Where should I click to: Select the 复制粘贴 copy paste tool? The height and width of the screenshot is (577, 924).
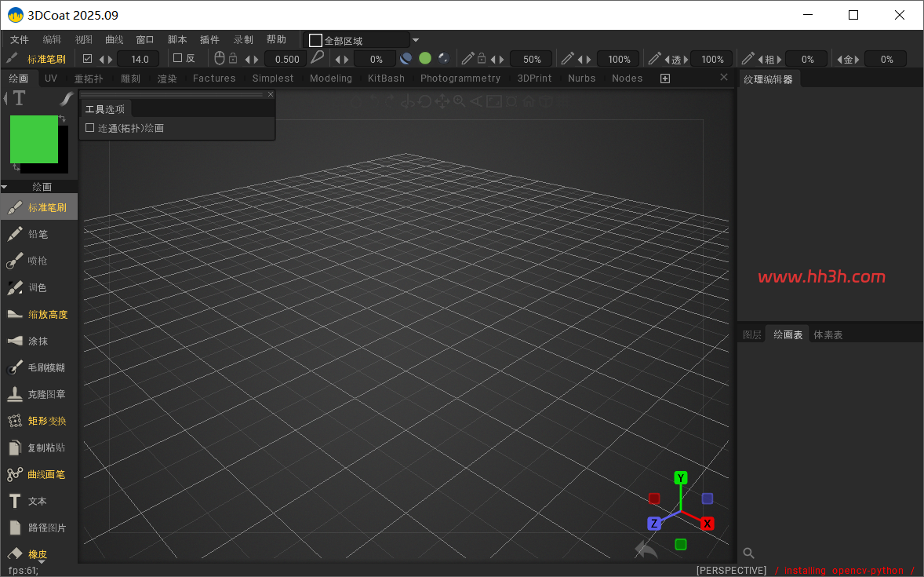point(39,447)
